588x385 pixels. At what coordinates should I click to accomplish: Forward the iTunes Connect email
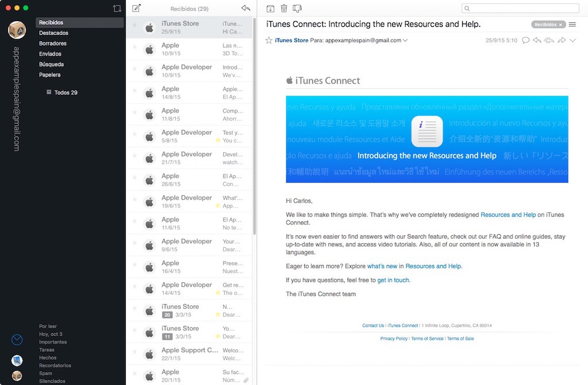tap(562, 40)
